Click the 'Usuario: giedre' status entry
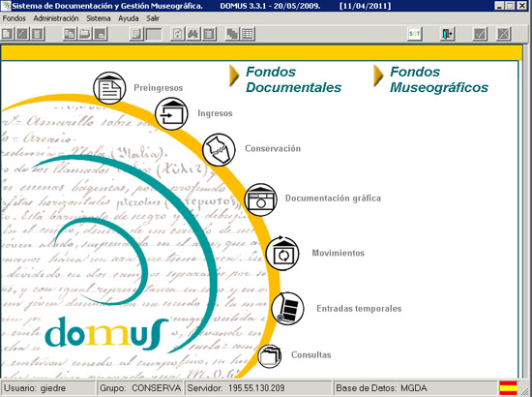The height and width of the screenshot is (397, 532). (x=48, y=388)
